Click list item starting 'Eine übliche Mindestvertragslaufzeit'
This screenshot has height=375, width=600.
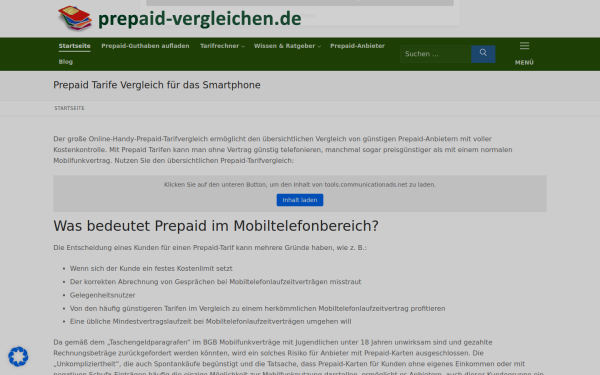point(210,321)
